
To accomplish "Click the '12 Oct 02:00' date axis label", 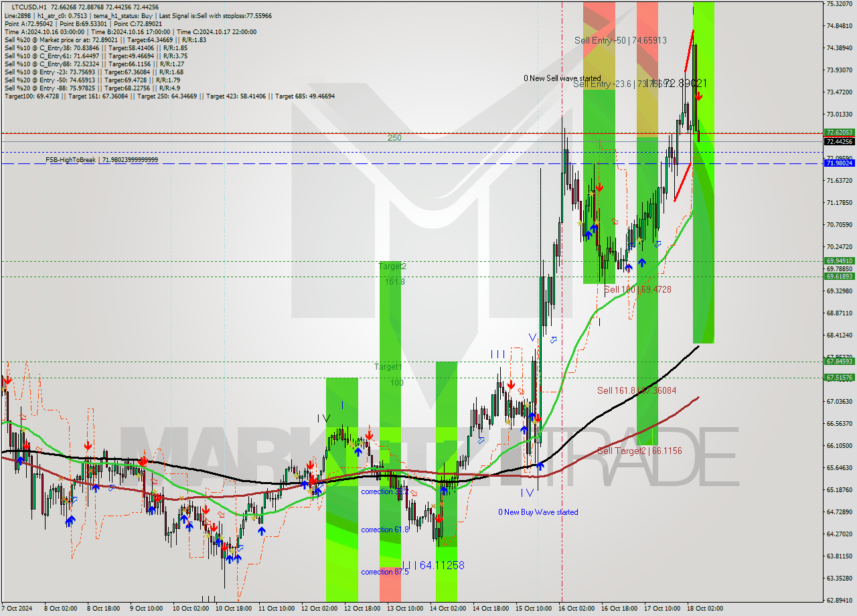I will pyautogui.click(x=318, y=609).
